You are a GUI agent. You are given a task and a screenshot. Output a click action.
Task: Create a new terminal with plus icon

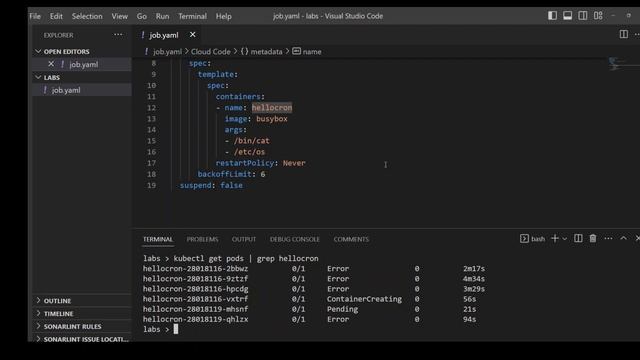tap(555, 238)
